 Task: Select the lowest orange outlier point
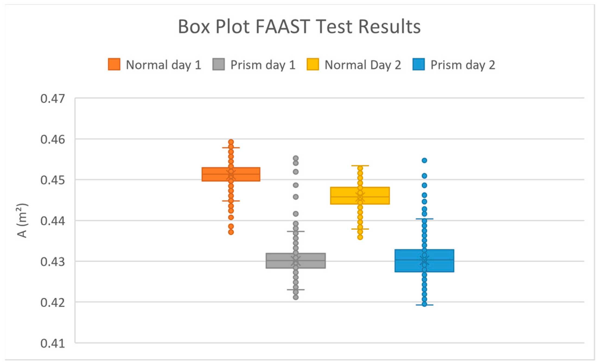231,232
